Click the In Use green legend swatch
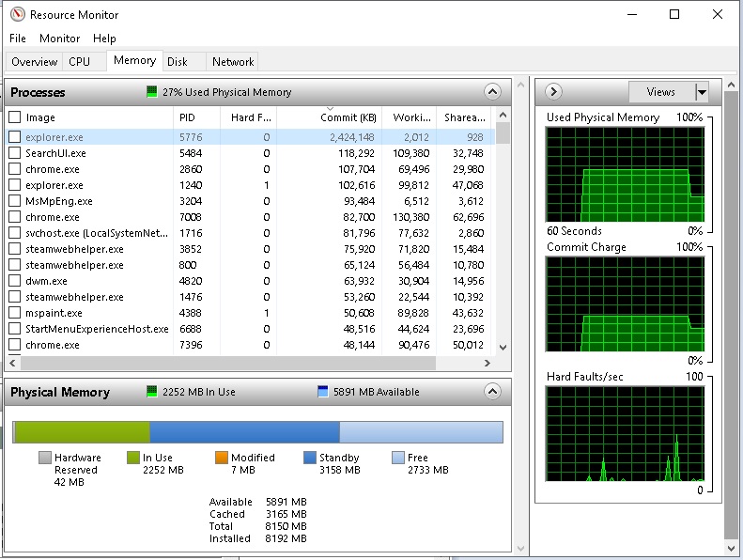 click(x=133, y=458)
